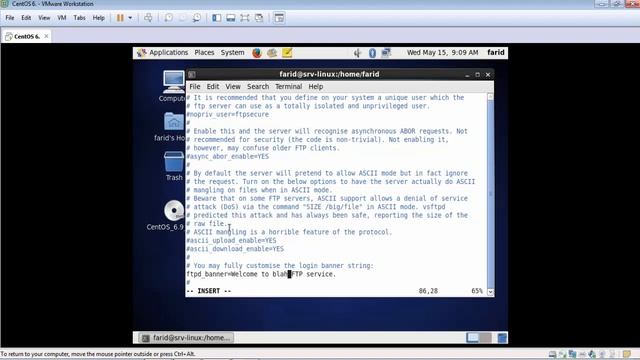Click terminal scrollbar down arrow

point(491,292)
